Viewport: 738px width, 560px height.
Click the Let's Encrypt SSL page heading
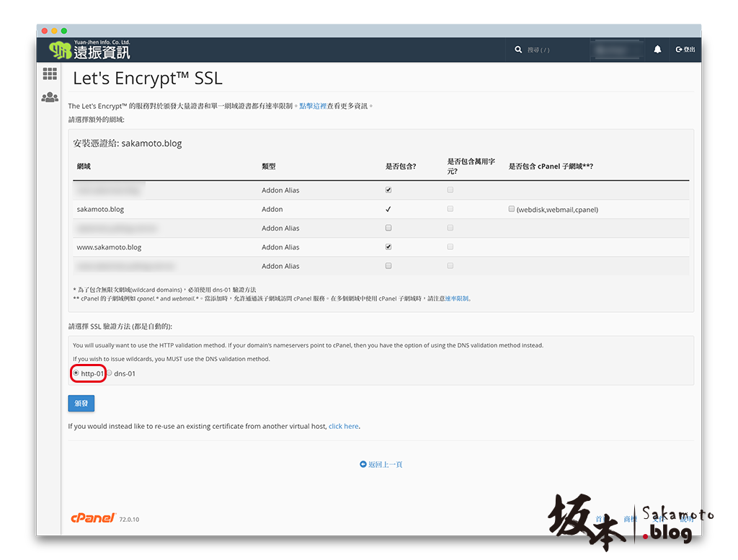point(148,79)
